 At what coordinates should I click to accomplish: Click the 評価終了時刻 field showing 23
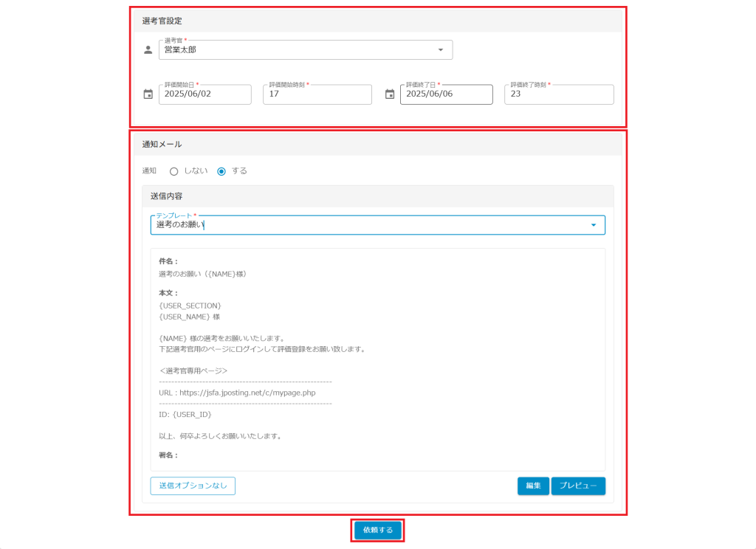pyautogui.click(x=558, y=94)
